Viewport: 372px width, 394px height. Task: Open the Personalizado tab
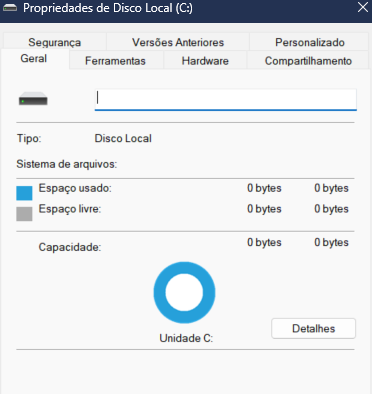[x=309, y=42]
